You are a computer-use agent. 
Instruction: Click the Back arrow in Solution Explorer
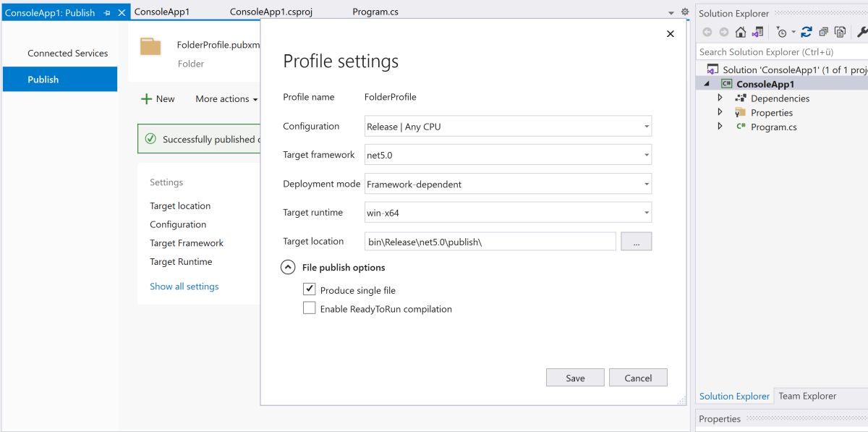click(x=707, y=32)
